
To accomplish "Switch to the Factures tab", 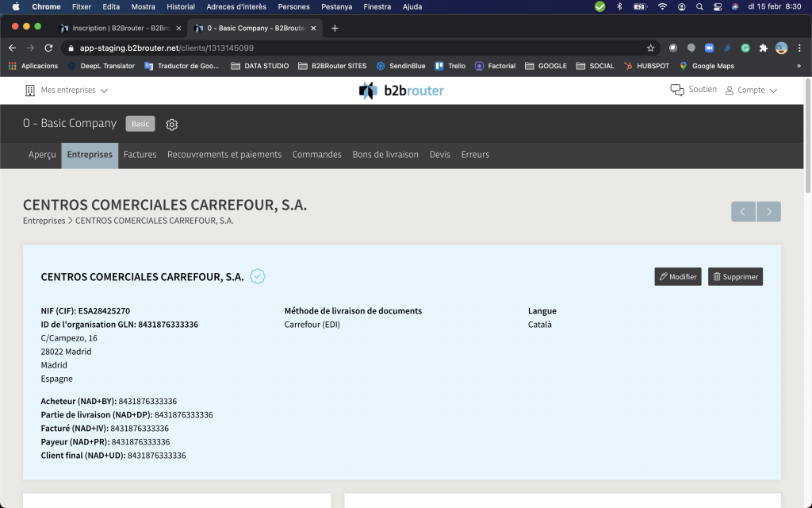I will point(140,155).
